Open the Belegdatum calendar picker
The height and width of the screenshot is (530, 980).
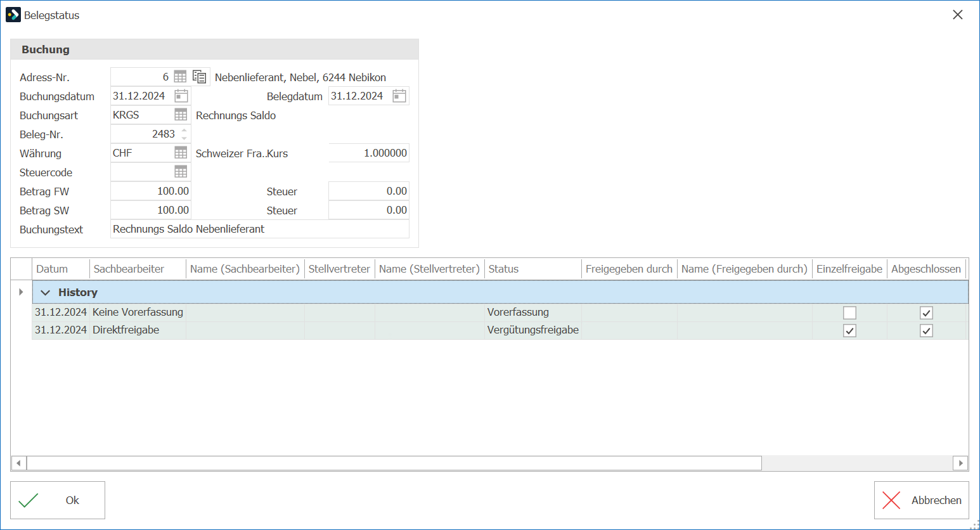click(x=399, y=96)
